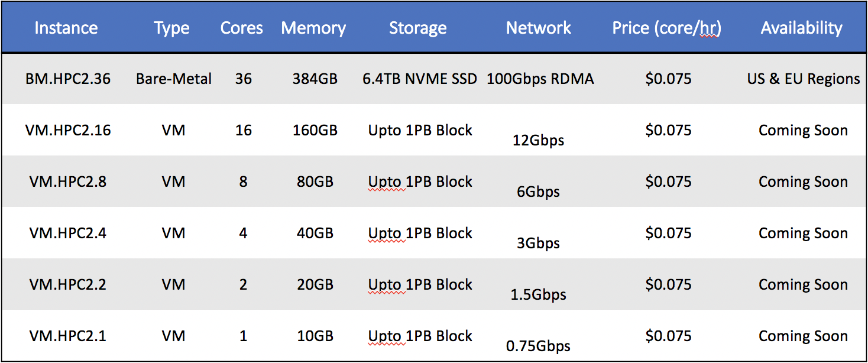Click the Cores column header

coord(242,28)
